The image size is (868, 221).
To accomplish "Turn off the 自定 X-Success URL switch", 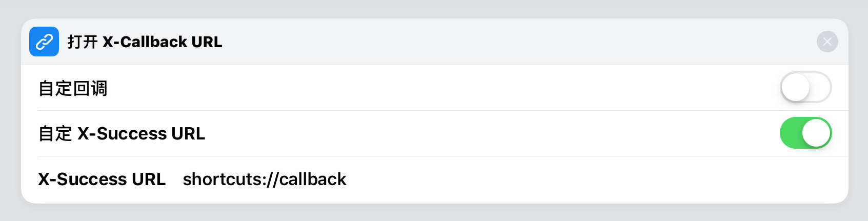I will pyautogui.click(x=805, y=133).
